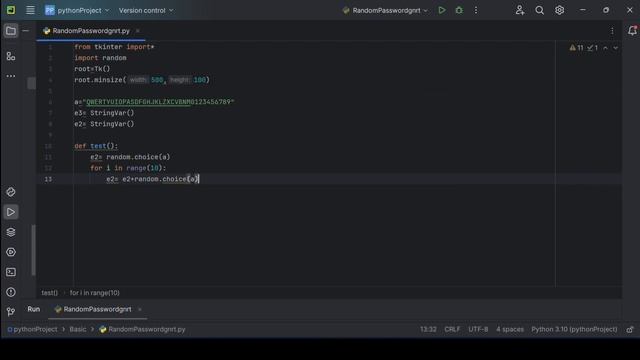
Task: Open the Project tool window folder icon
Action: pos(11,31)
